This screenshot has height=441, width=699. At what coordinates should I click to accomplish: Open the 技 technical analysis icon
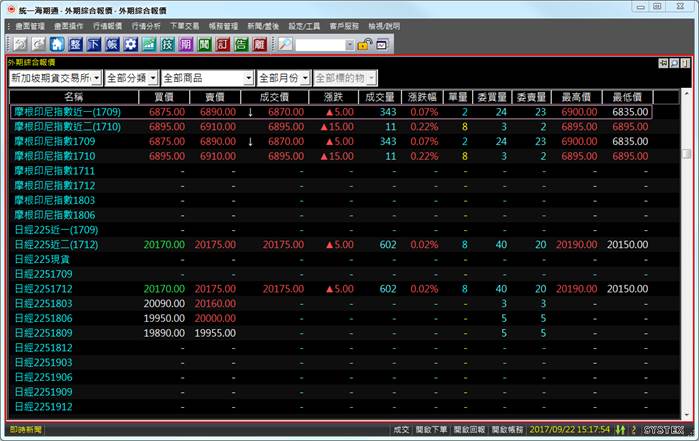[168, 44]
